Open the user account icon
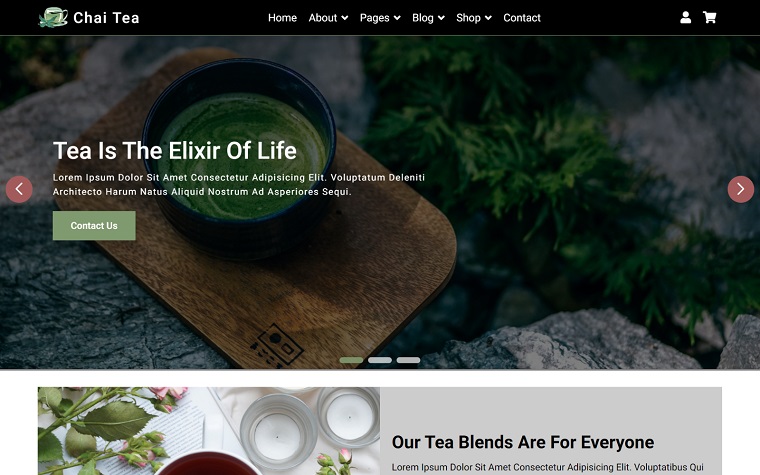This screenshot has height=475, width=760. tap(685, 17)
